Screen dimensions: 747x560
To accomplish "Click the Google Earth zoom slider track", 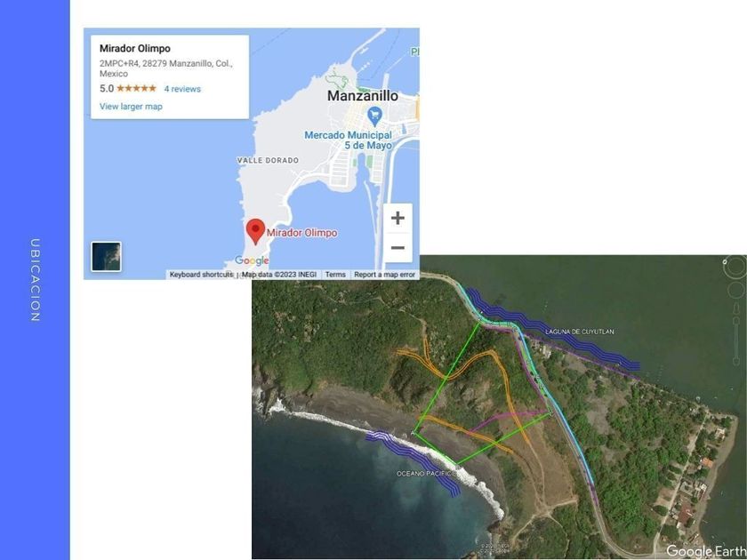I will [x=736, y=340].
